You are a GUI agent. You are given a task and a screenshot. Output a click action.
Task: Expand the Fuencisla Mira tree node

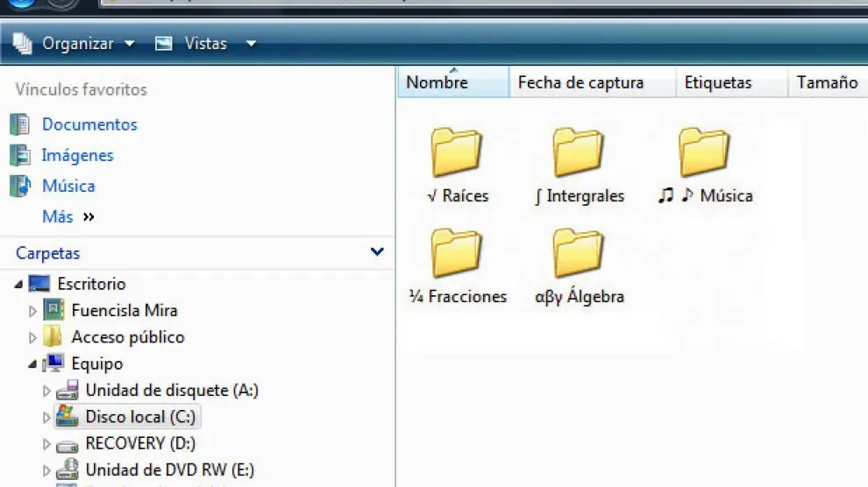(33, 311)
